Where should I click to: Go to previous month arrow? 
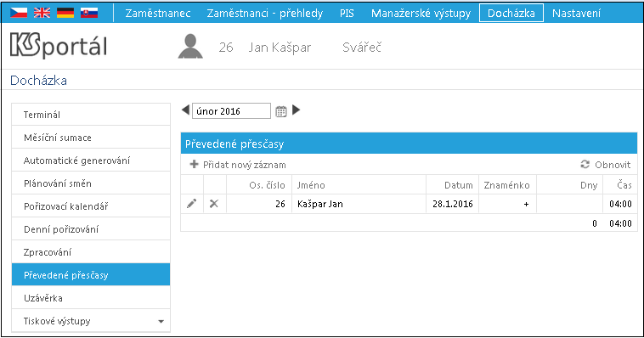pyautogui.click(x=186, y=110)
